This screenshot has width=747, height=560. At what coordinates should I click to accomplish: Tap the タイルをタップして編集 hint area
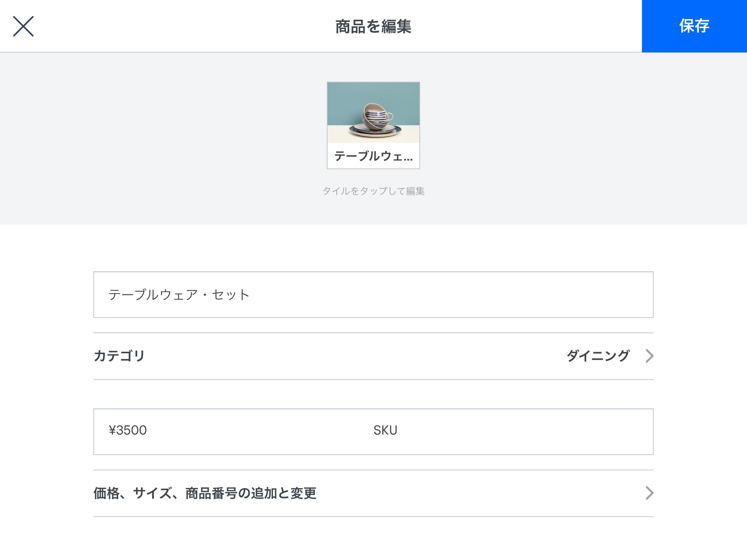(373, 191)
